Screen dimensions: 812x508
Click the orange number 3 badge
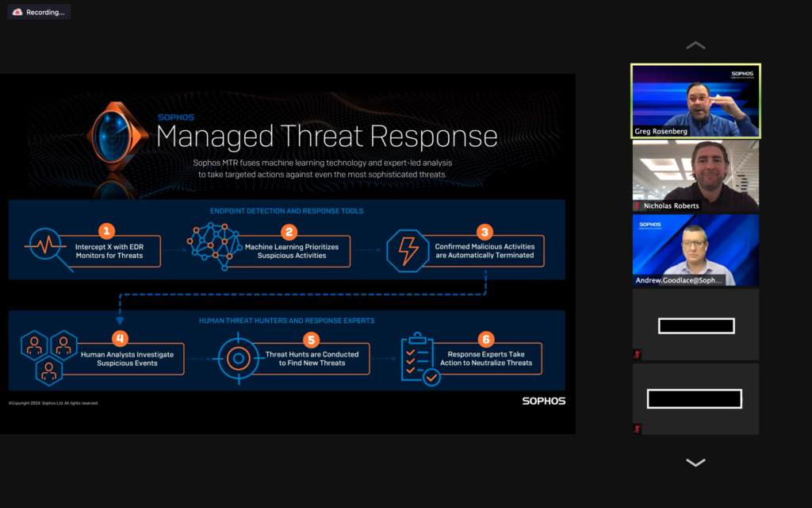point(485,232)
